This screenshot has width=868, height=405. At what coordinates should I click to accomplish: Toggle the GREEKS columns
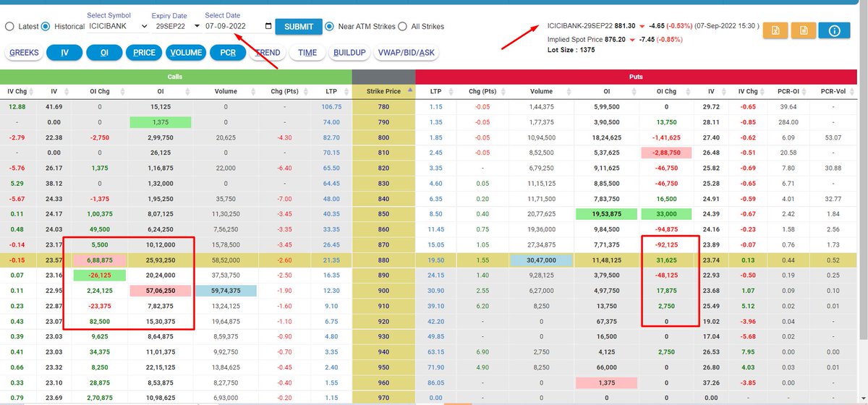click(24, 53)
